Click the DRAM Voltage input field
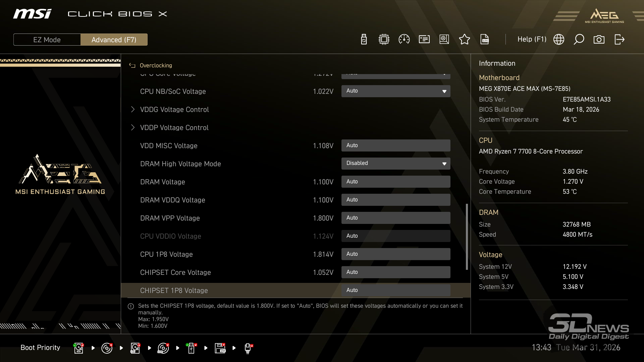The image size is (644, 362). click(396, 182)
